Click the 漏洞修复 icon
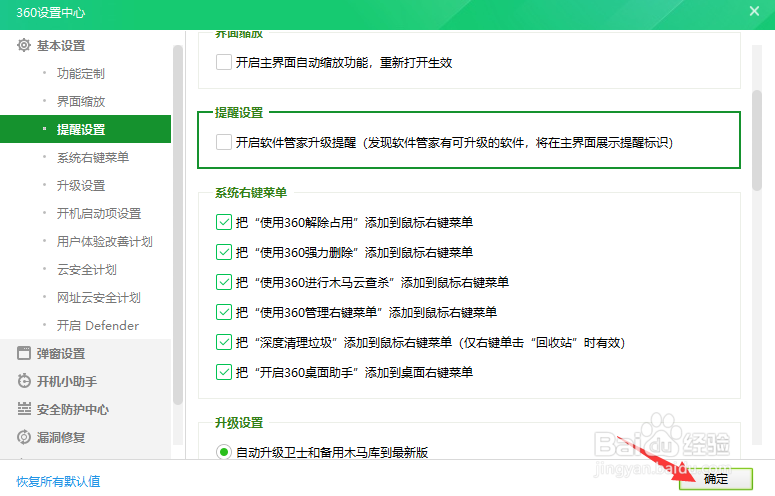The width and height of the screenshot is (775, 496). 23,437
